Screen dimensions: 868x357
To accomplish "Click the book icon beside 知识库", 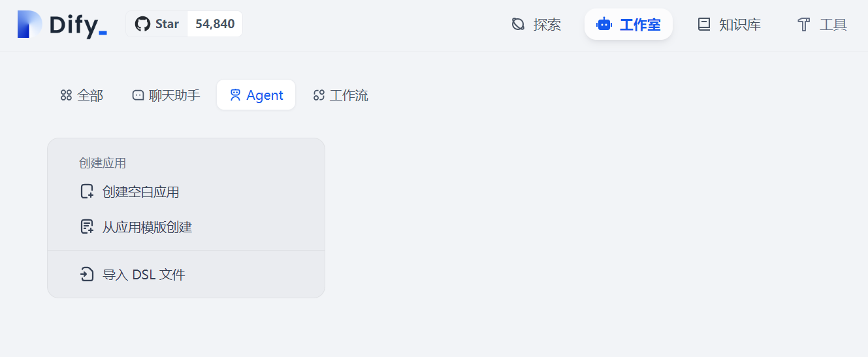I will click(703, 25).
